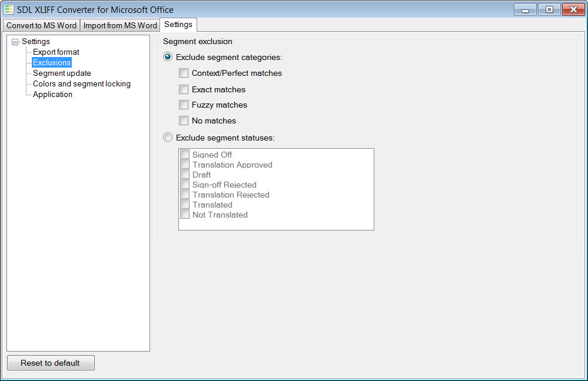Toggle Translated status checkbox
Screen dimensions: 588x381
pos(185,205)
